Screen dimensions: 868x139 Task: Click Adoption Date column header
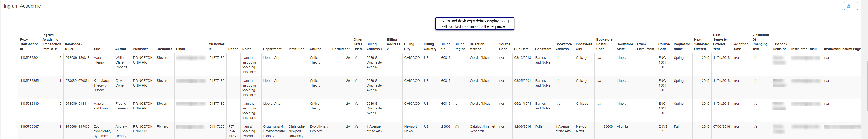741,47
